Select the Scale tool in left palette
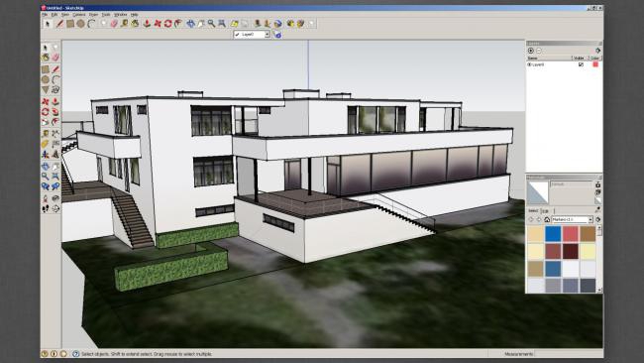Viewport: 644px width, 363px height. coord(46,122)
